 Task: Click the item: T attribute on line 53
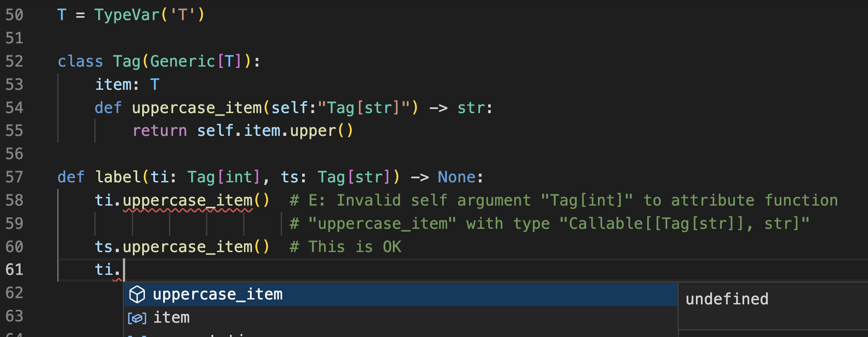click(126, 84)
